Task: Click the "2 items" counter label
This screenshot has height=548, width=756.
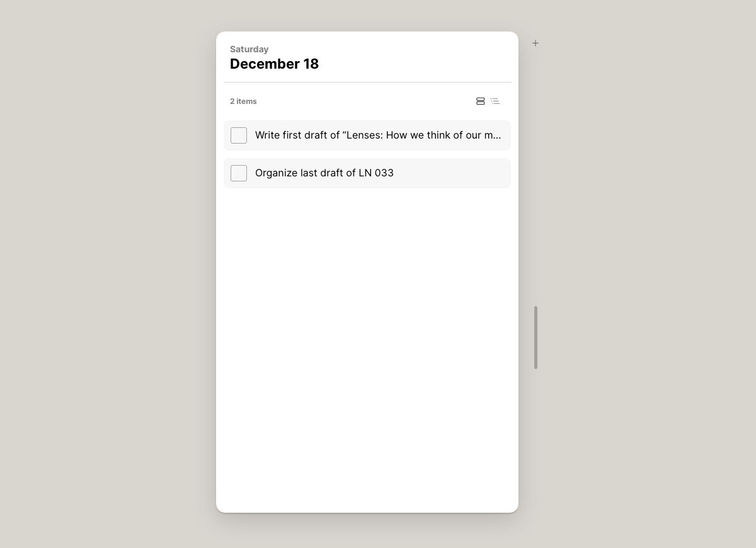Action: [x=243, y=101]
